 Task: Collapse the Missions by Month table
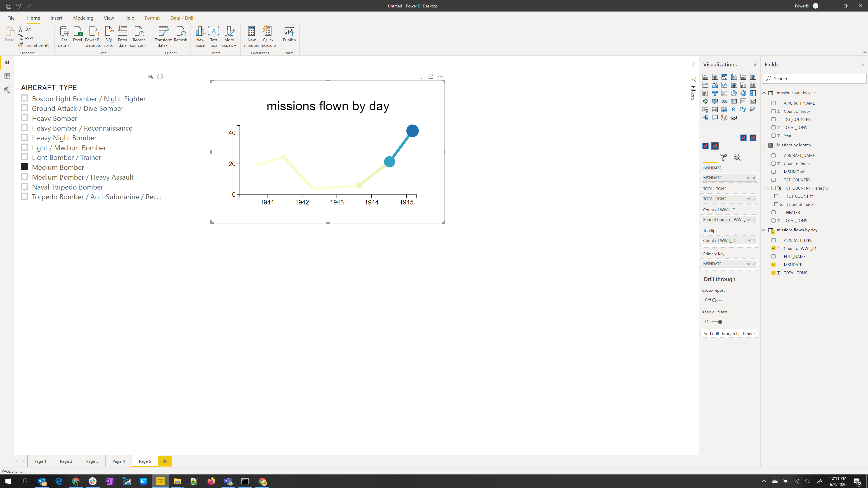[x=764, y=145]
